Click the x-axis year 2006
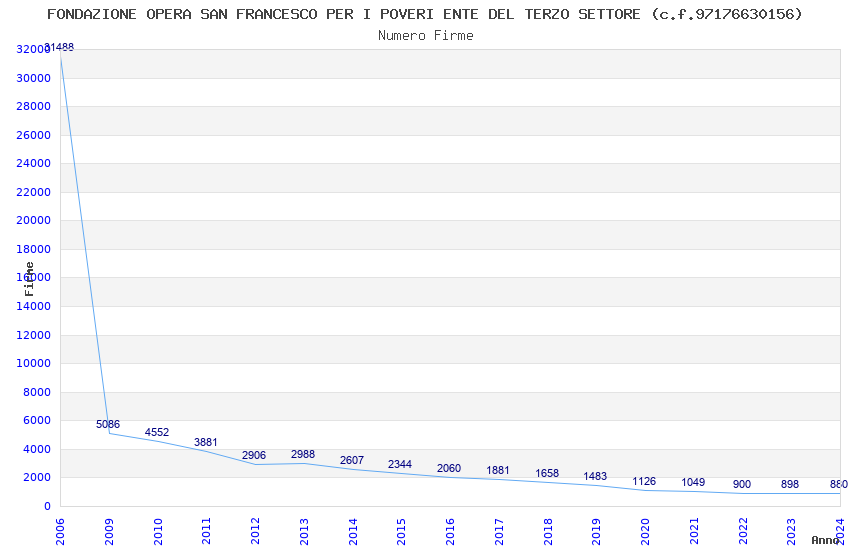The height and width of the screenshot is (550, 850). 60,532
